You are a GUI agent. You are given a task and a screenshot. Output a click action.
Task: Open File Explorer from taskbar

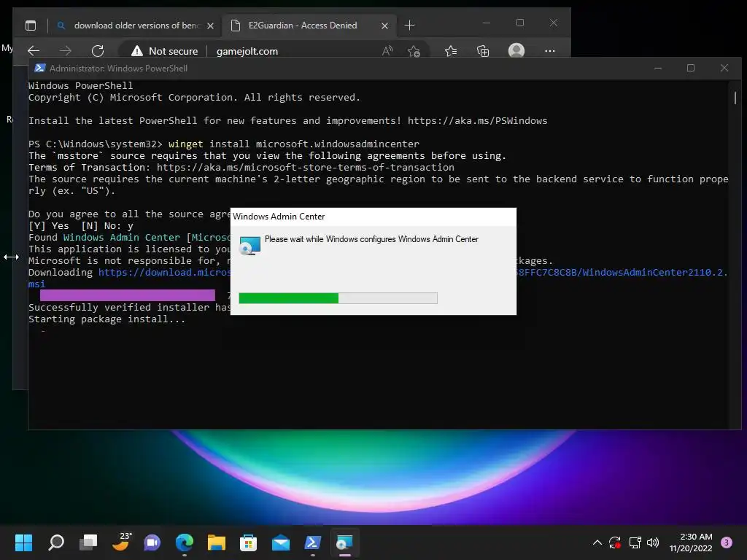click(x=216, y=542)
